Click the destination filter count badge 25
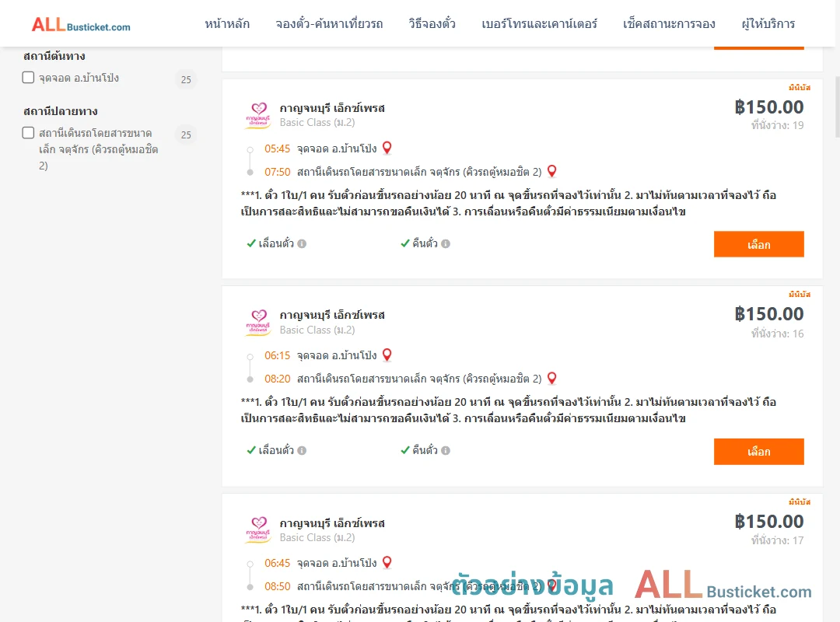 click(x=186, y=135)
